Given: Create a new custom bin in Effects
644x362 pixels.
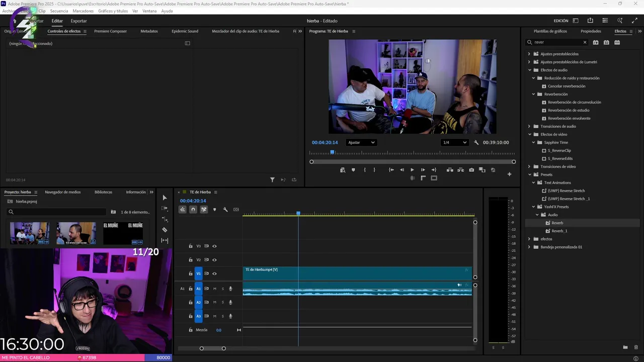Looking at the screenshot, I should (x=625, y=347).
